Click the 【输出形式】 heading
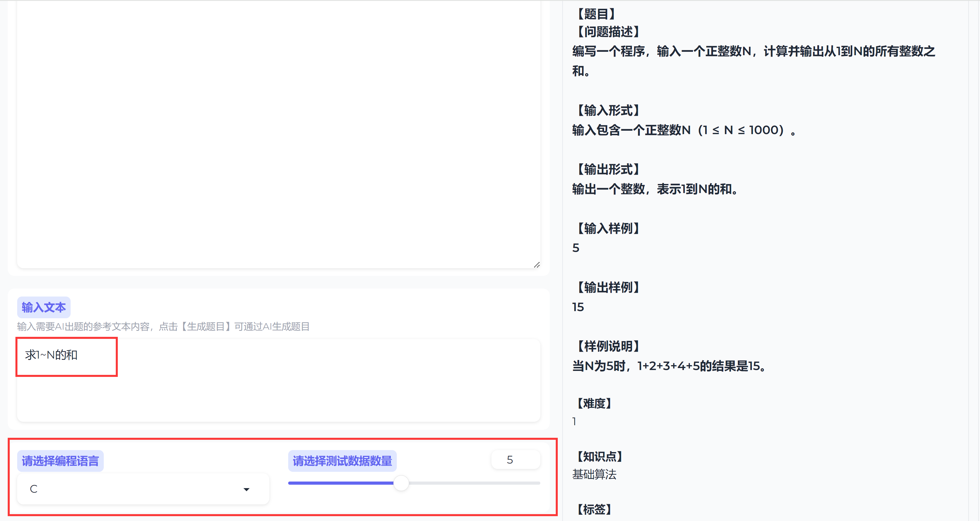980x521 pixels. tap(608, 169)
